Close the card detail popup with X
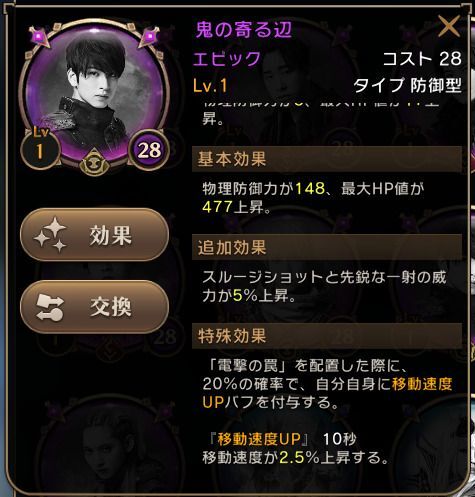The image size is (475, 497). click(x=449, y=26)
